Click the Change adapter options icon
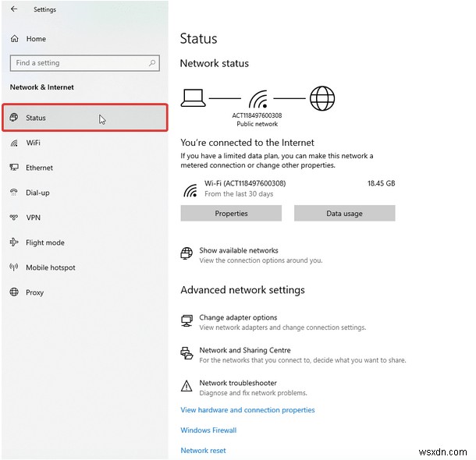476x460 pixels. (x=186, y=320)
